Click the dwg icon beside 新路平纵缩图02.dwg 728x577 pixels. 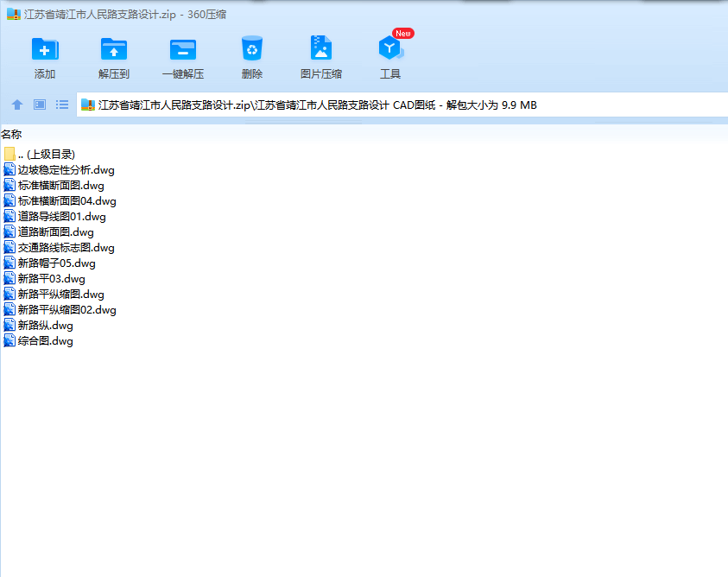(9, 309)
